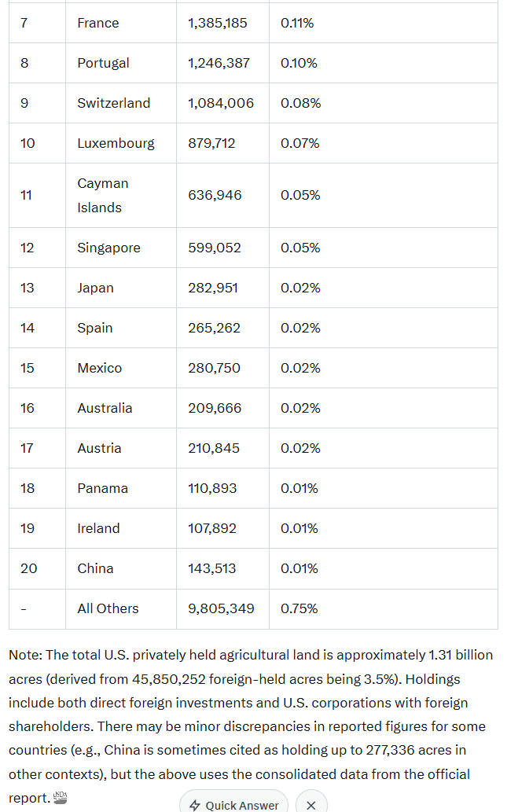The image size is (507, 812).
Task: Click the All Others row label
Action: [108, 608]
